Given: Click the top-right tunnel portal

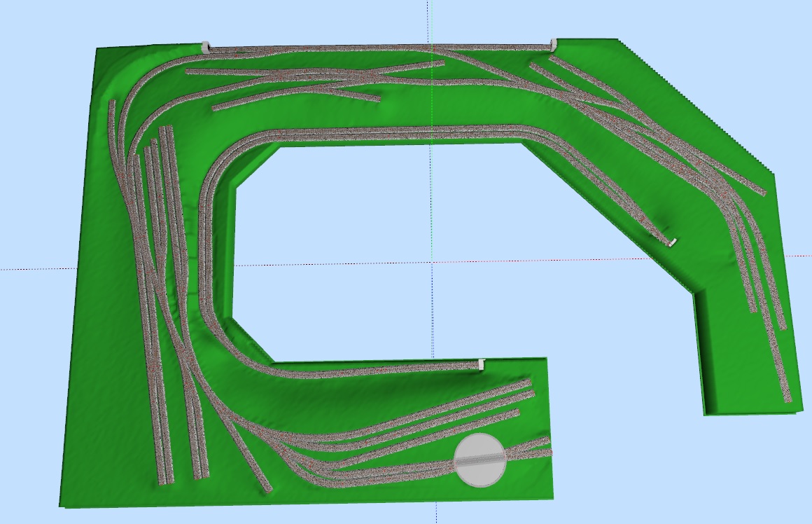Looking at the screenshot, I should click(553, 46).
